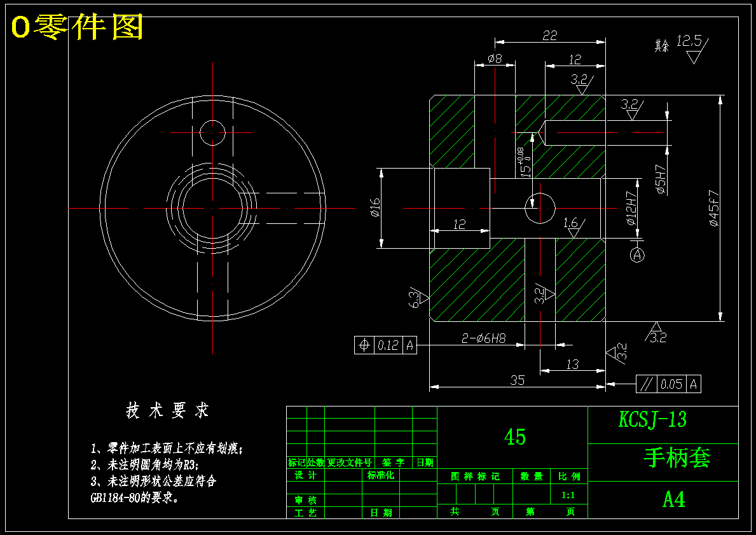The image size is (756, 535).
Task: Click the "比例" title block cell
Action: click(569, 476)
